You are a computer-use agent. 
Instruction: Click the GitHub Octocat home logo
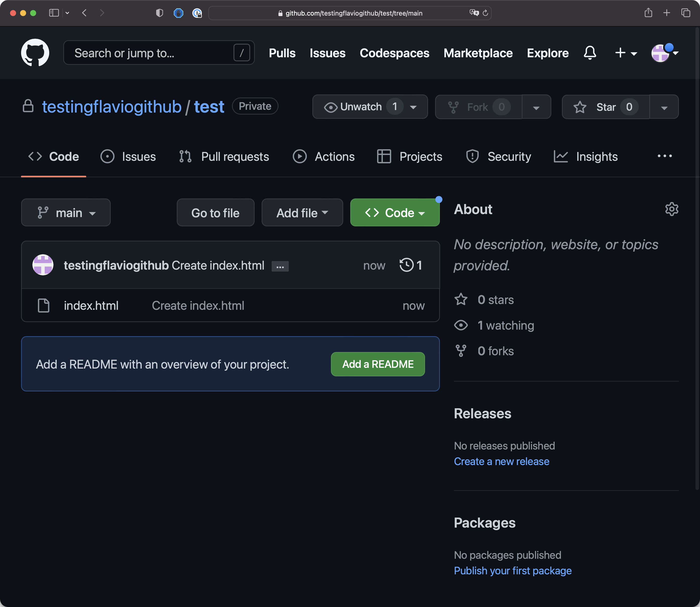click(35, 53)
